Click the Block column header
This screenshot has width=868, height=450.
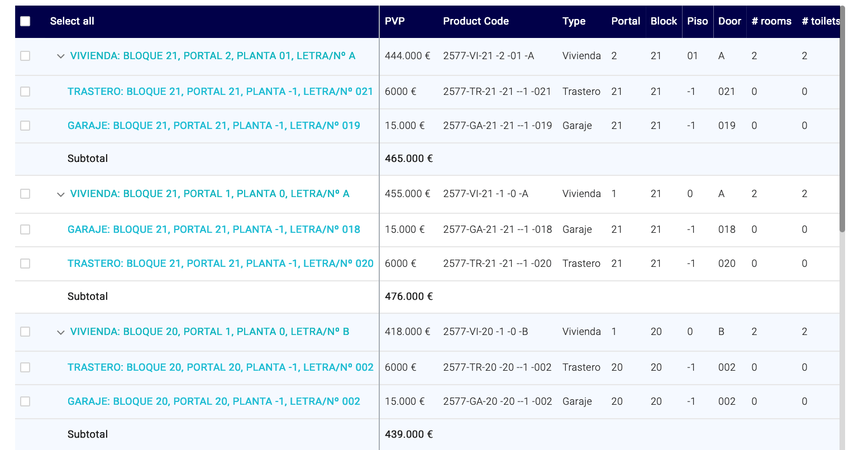[664, 21]
